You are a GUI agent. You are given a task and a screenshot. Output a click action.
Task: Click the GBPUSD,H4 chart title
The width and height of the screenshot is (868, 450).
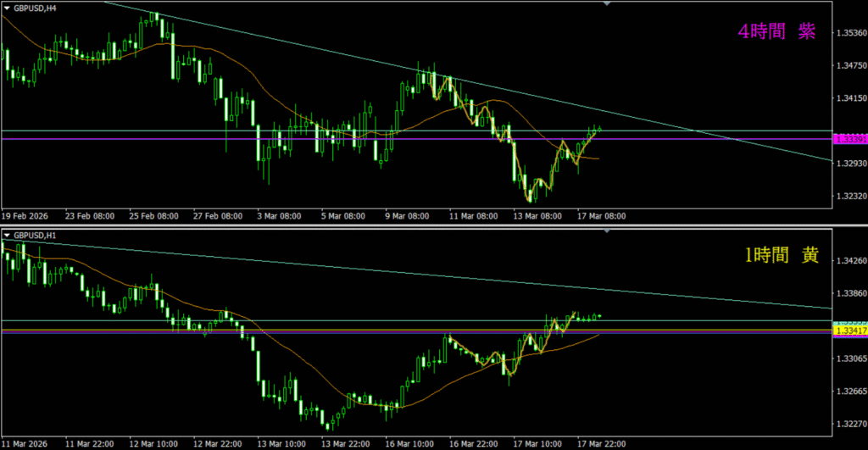click(36, 7)
